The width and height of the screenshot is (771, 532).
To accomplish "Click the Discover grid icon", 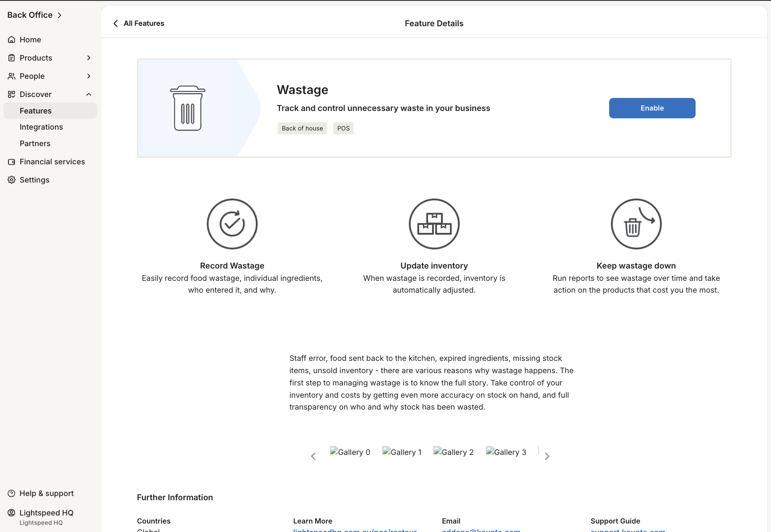I will click(x=11, y=94).
